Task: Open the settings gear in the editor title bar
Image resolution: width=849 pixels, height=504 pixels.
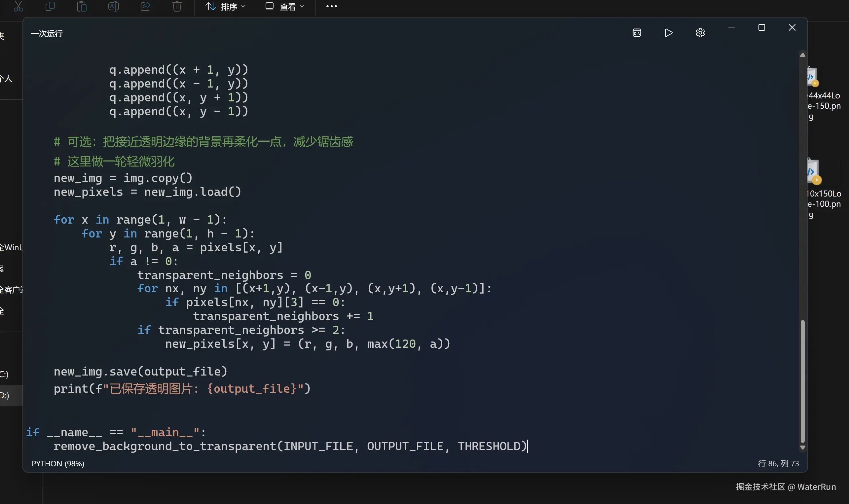Action: coord(700,33)
